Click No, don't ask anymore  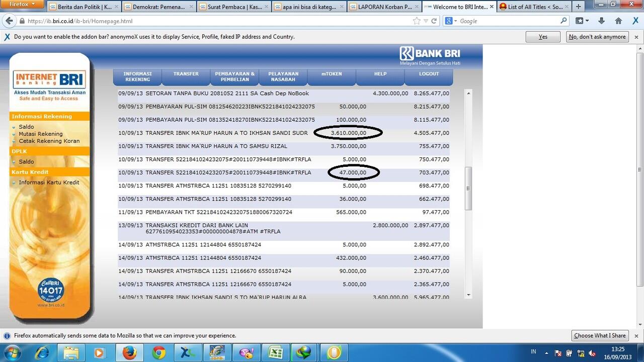(x=597, y=37)
